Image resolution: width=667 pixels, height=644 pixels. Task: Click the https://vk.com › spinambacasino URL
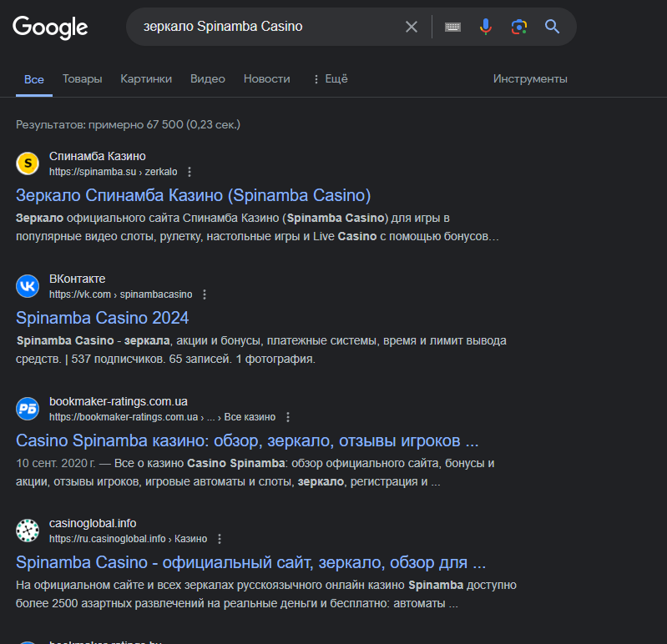pyautogui.click(x=121, y=294)
